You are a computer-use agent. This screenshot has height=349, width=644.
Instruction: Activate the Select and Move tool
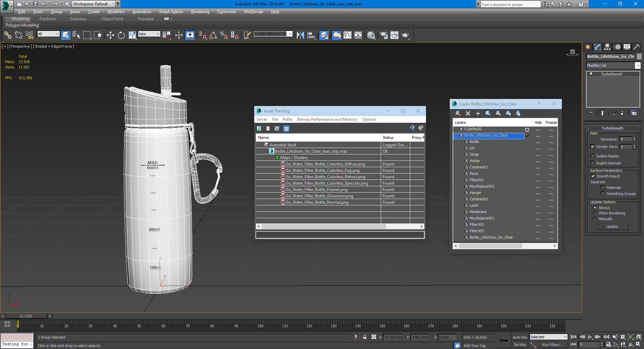click(110, 35)
